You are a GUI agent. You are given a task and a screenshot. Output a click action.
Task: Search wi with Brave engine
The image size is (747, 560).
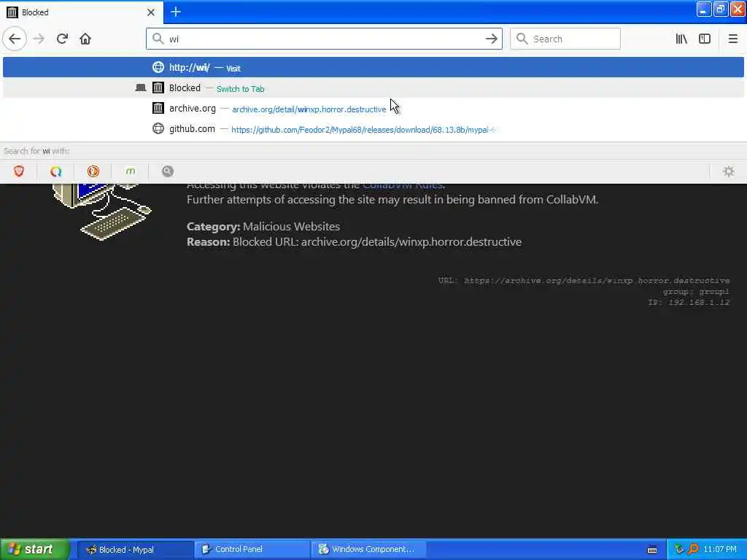point(18,171)
